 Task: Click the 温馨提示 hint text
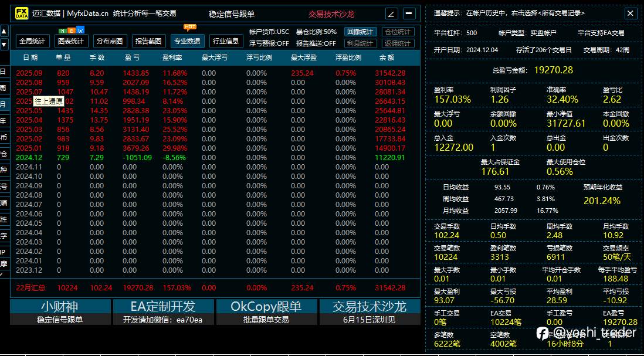509,13
